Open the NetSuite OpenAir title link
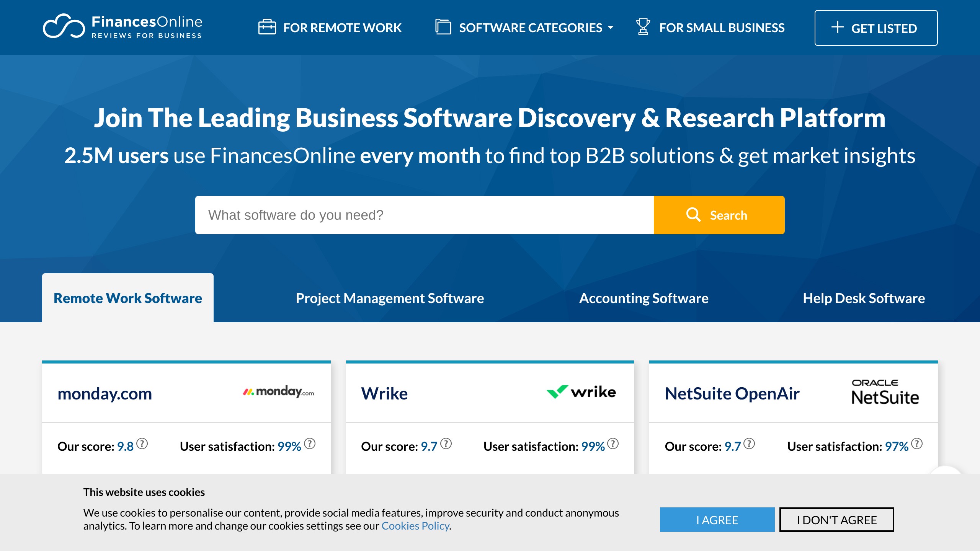 tap(732, 393)
